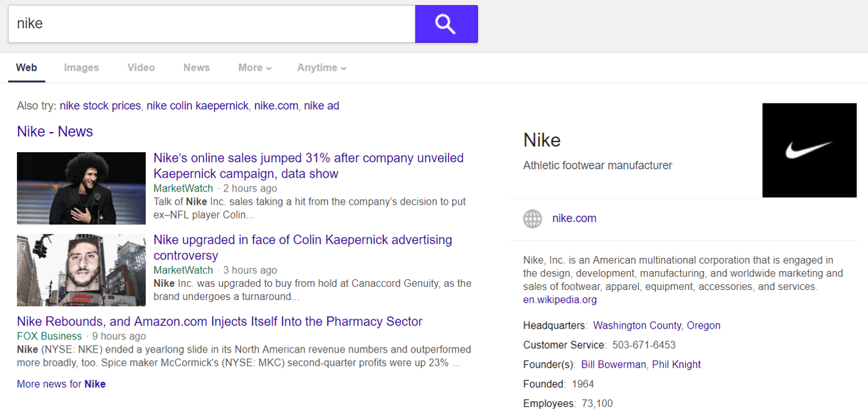Screen dimensions: 868x412
Task: Click the purple magnifying glass search button
Action: [x=446, y=24]
